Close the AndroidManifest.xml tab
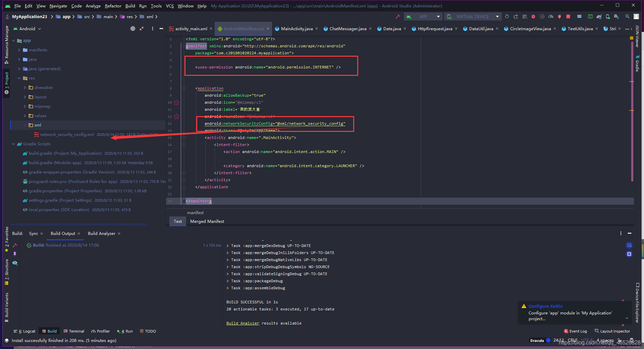Viewport: 644px width, 349px height. 268,29
